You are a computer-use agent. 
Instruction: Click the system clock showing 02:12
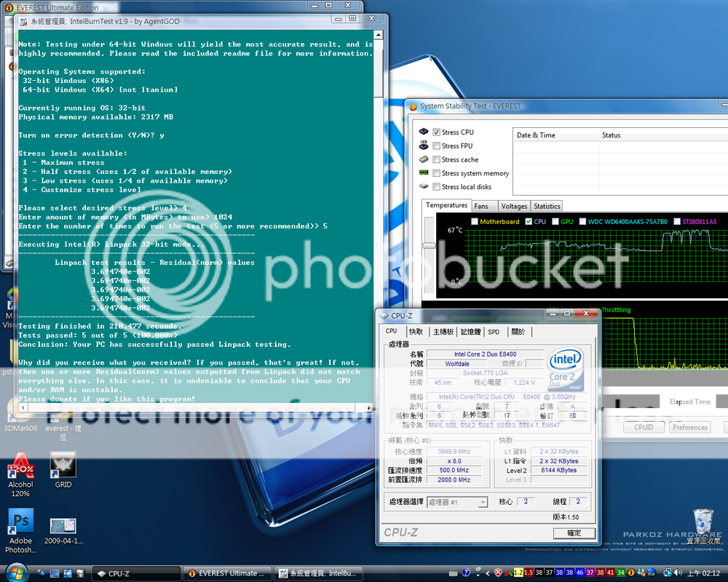click(704, 573)
